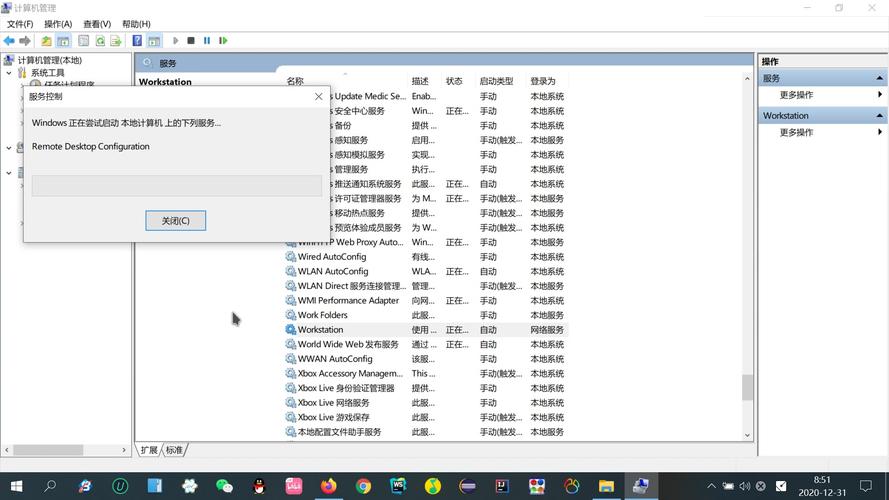The width and height of the screenshot is (889, 500).
Task: Click the tree pane scroll right arrow
Action: coord(124,450)
